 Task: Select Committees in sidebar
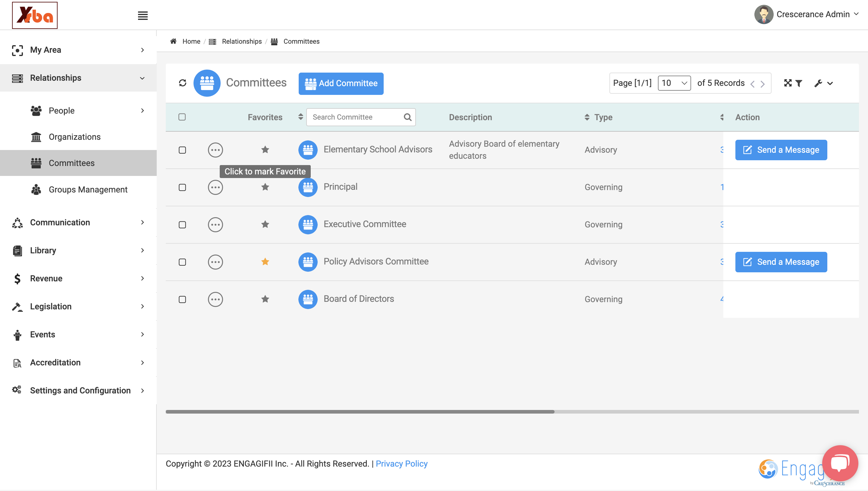click(78, 163)
